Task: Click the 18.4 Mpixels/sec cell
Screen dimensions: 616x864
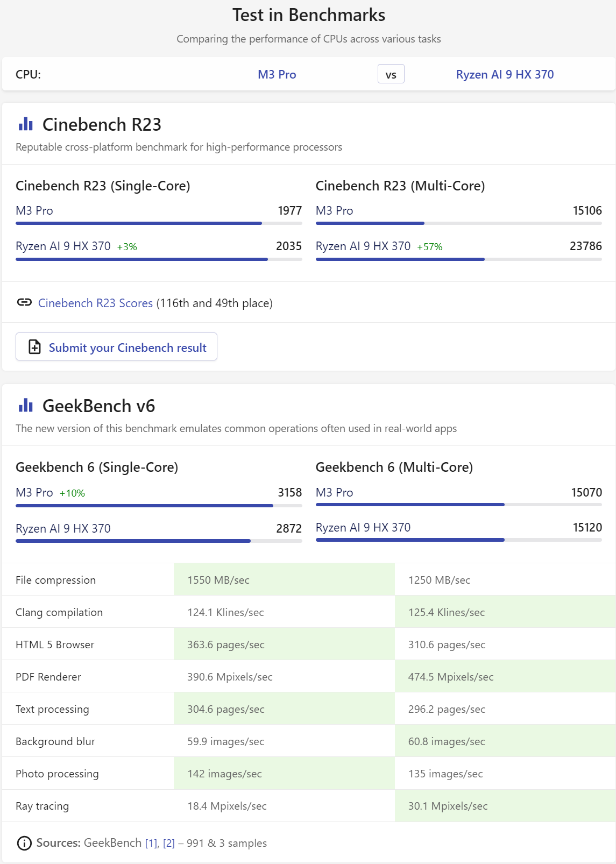Action: [284, 805]
